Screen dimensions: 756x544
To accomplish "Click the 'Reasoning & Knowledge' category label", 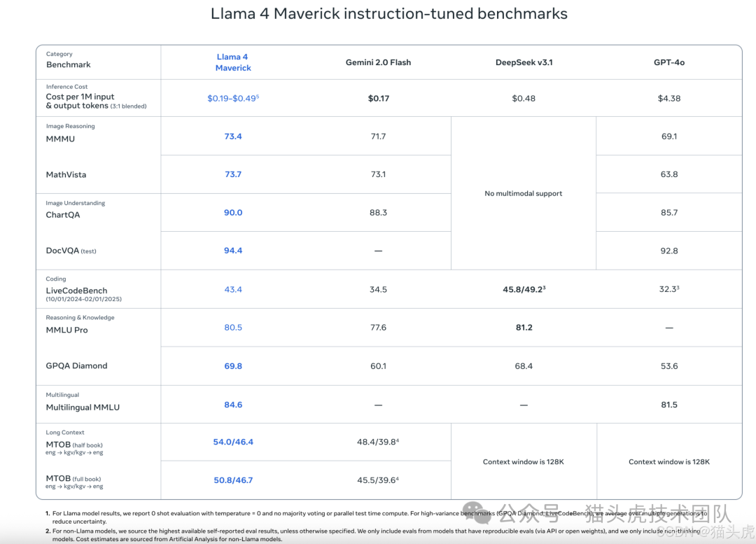I will tap(80, 318).
